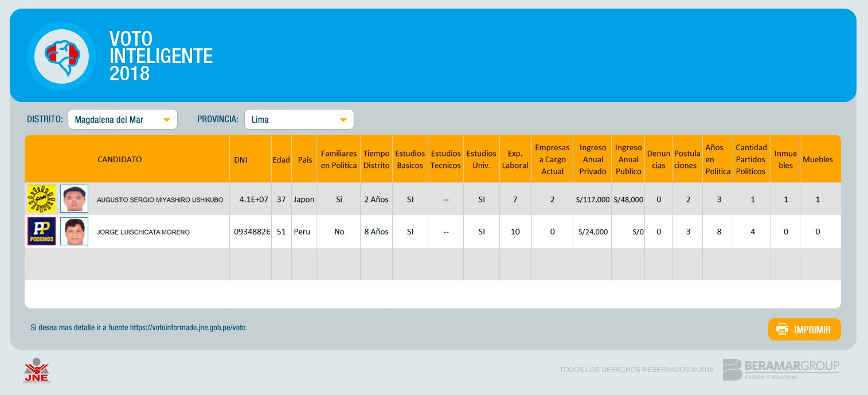Click the Podemos party logo
This screenshot has height=395, width=868.
(41, 232)
